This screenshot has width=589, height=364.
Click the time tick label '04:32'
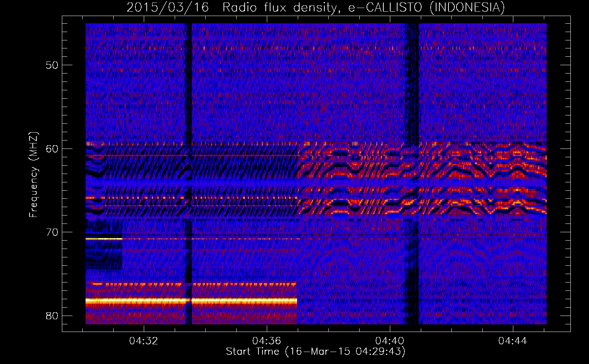pos(143,341)
